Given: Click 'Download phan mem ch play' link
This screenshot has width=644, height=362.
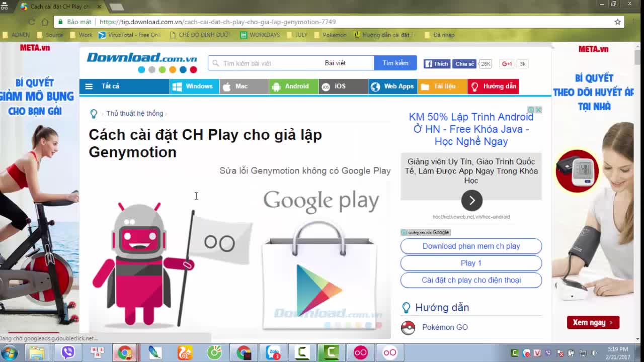Looking at the screenshot, I should (471, 246).
